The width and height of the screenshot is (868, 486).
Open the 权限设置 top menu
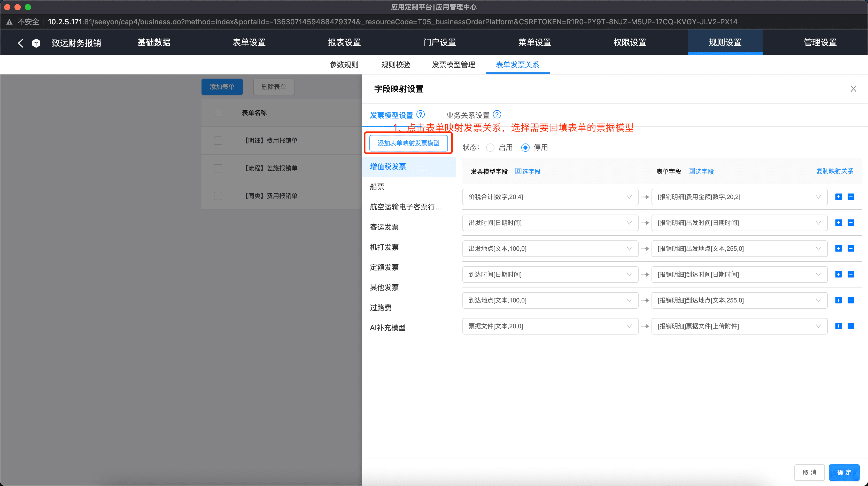click(x=630, y=42)
